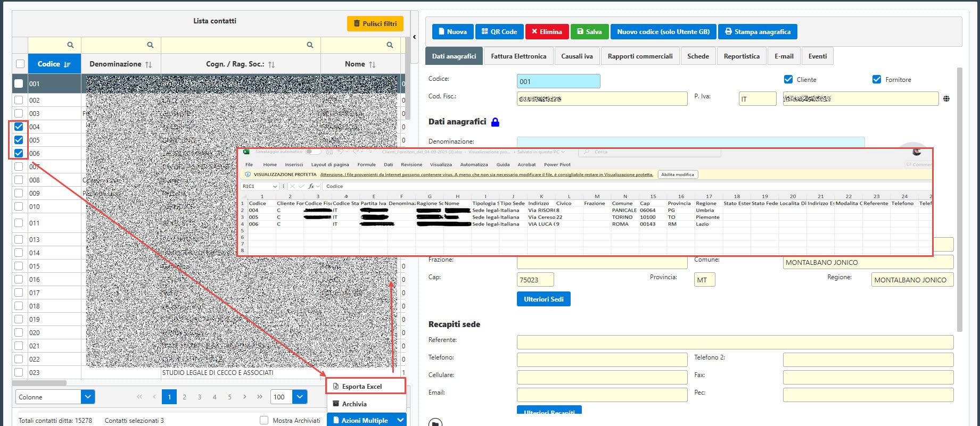The width and height of the screenshot is (980, 426).
Task: Click the blue lock icon beside Dati anagrafici
Action: coord(495,122)
